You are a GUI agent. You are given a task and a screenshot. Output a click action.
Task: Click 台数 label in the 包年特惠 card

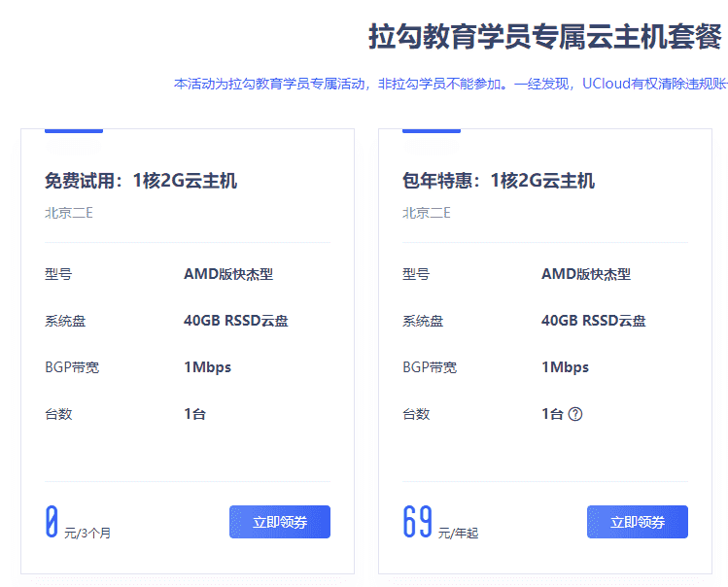click(x=416, y=414)
